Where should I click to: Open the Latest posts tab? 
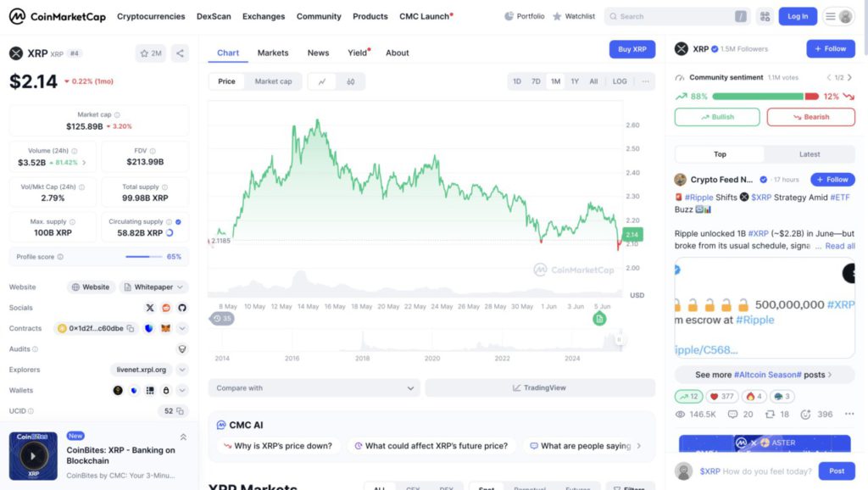810,154
